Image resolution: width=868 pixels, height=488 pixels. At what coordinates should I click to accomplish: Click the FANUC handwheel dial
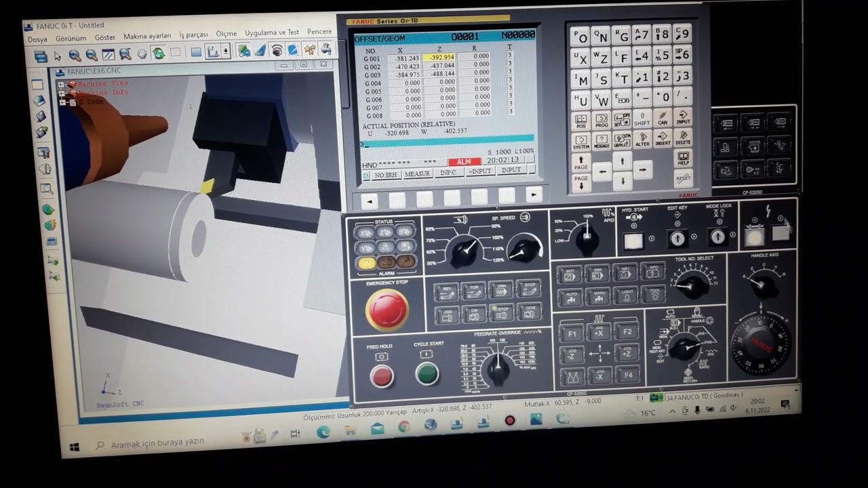(x=760, y=343)
